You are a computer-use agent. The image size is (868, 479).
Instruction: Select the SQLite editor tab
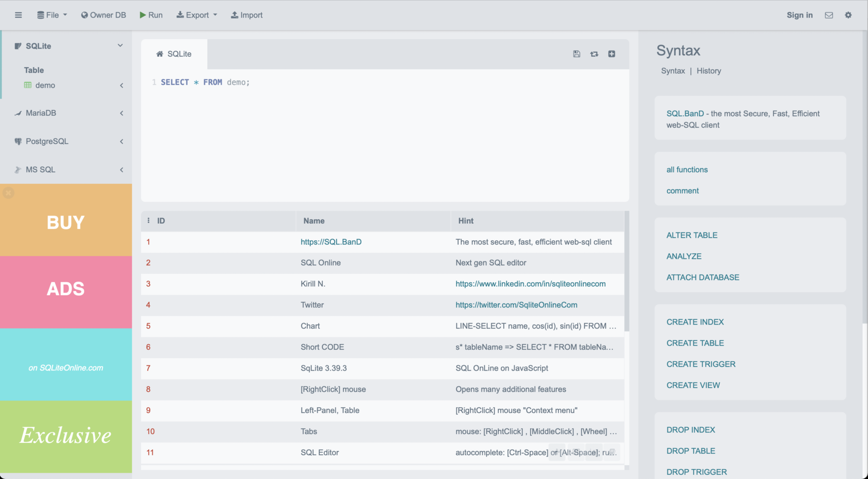[x=174, y=54]
